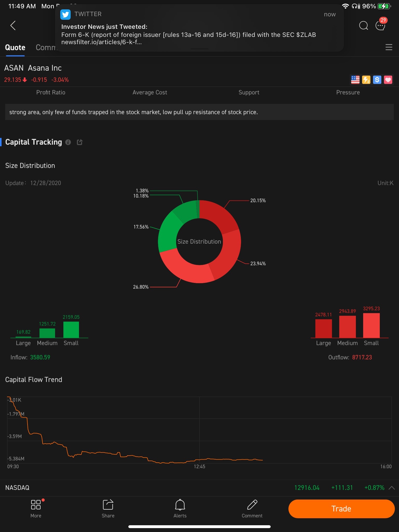Tap the Small outflow bar 3295.23
399x532 pixels.
click(x=371, y=325)
